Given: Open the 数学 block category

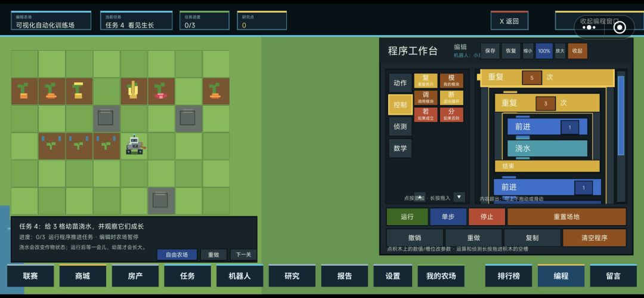Looking at the screenshot, I should click(x=401, y=148).
